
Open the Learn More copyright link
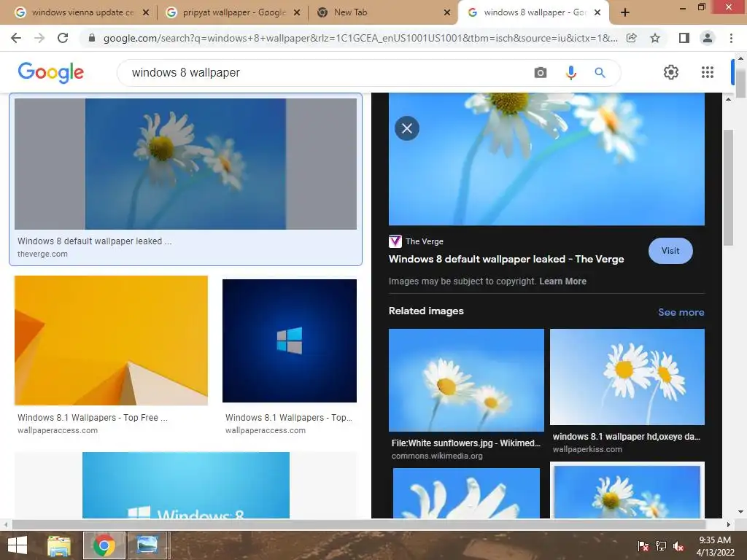562,281
